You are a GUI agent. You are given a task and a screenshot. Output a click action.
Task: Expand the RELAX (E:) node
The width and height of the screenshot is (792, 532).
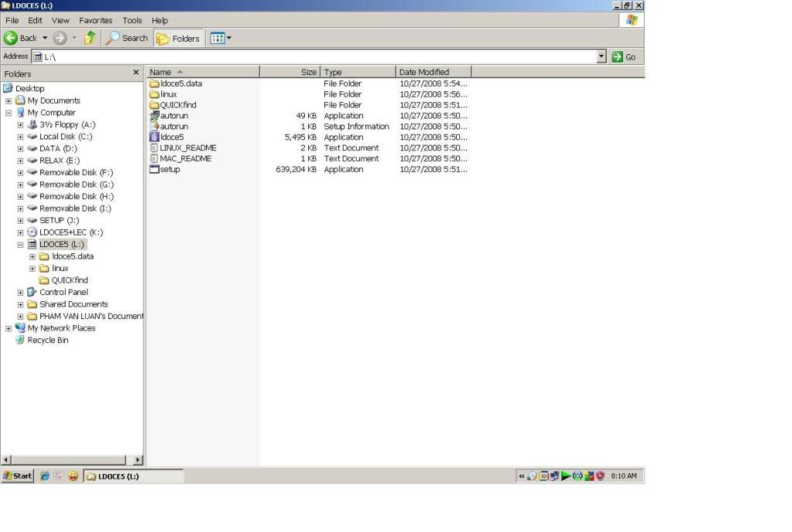pos(20,160)
